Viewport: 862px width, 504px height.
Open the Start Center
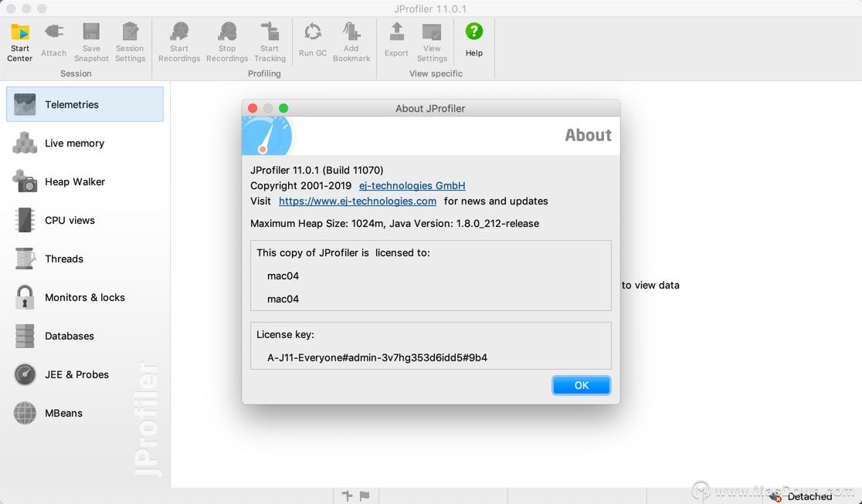[x=20, y=42]
